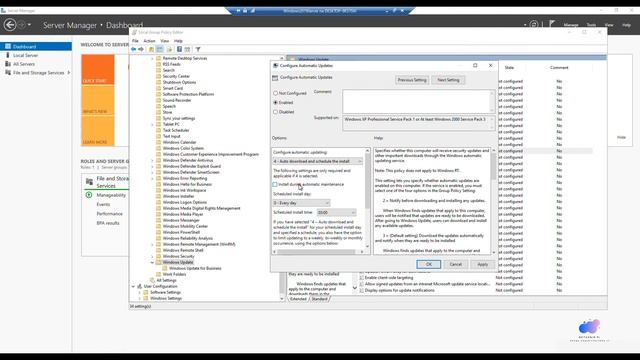Click the Manageability green status icon

click(x=89, y=195)
